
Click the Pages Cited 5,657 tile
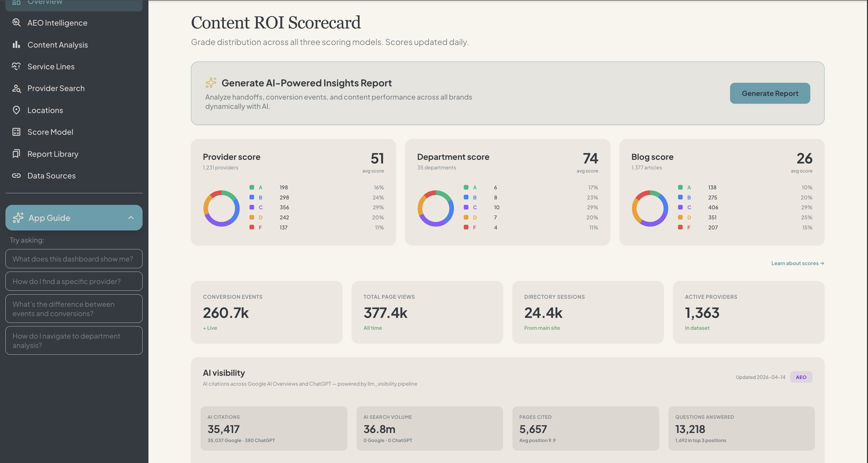coord(586,428)
